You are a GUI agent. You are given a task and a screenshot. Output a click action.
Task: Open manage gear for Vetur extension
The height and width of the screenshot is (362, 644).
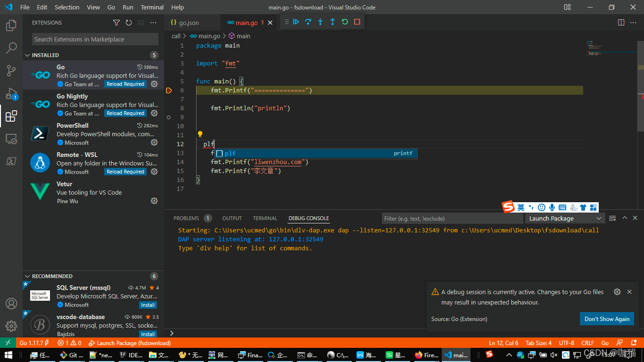(x=154, y=201)
